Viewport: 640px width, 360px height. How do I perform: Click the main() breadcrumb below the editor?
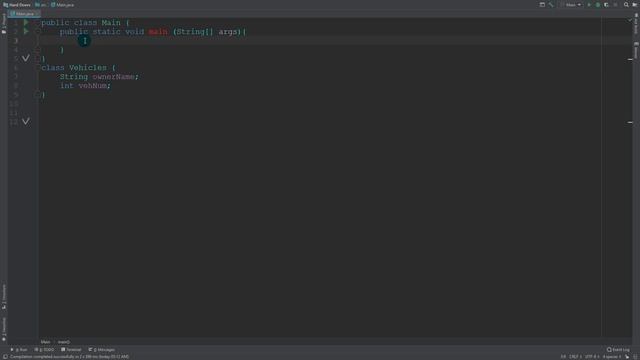coord(64,342)
